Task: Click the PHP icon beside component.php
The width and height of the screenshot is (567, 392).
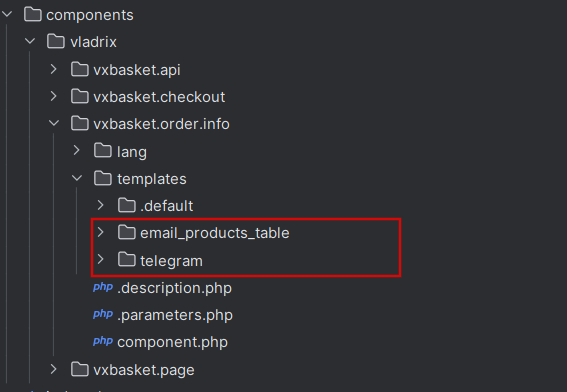Action: pos(103,341)
